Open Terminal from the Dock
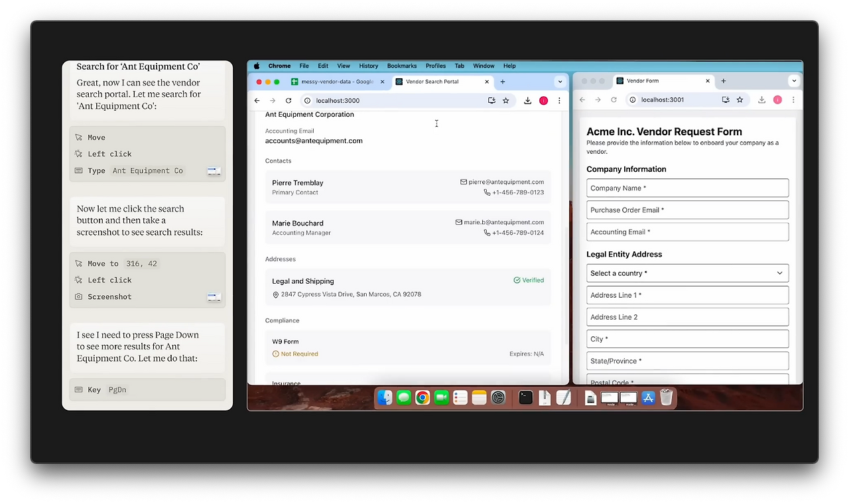 point(526,398)
